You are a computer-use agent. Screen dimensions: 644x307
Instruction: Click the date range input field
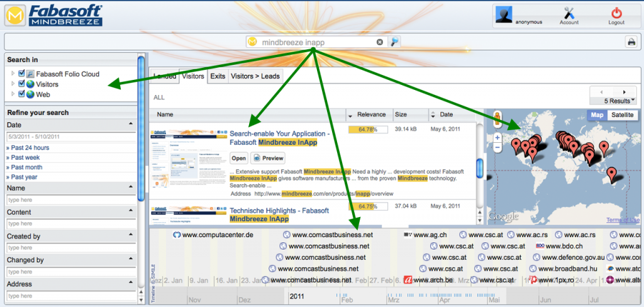[71, 137]
